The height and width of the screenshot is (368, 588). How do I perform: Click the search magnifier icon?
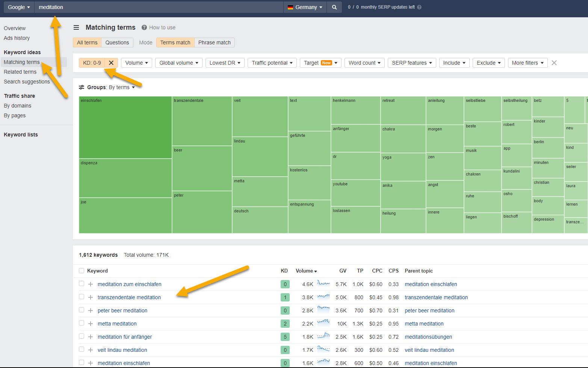pyautogui.click(x=334, y=7)
